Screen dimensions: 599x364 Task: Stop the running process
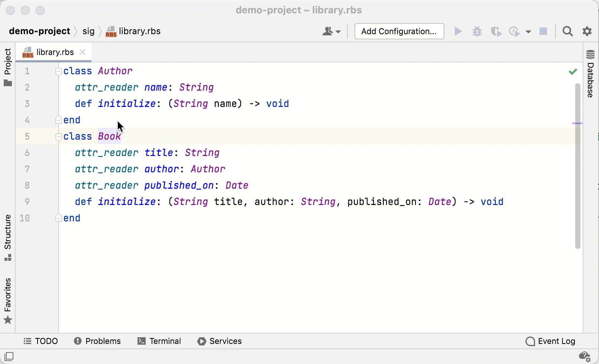tap(543, 31)
